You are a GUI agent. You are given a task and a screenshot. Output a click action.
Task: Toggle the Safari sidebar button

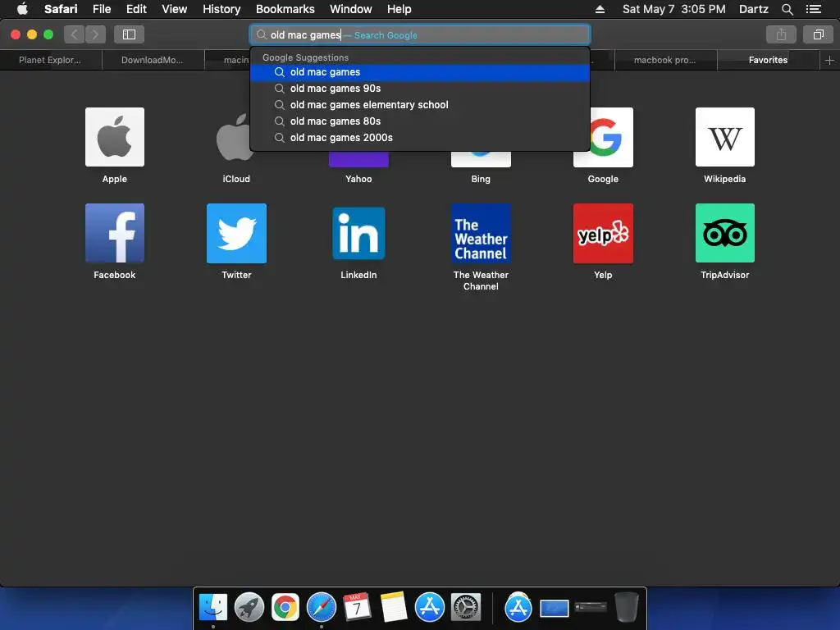point(129,34)
